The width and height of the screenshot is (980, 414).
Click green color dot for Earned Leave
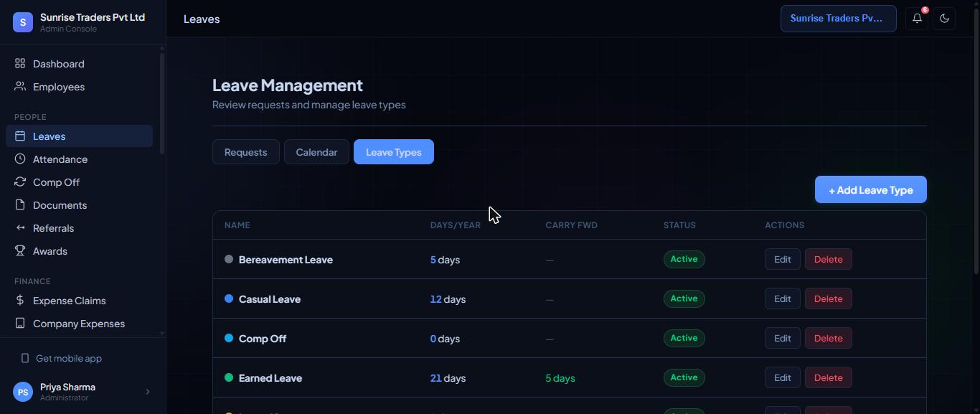tap(229, 377)
